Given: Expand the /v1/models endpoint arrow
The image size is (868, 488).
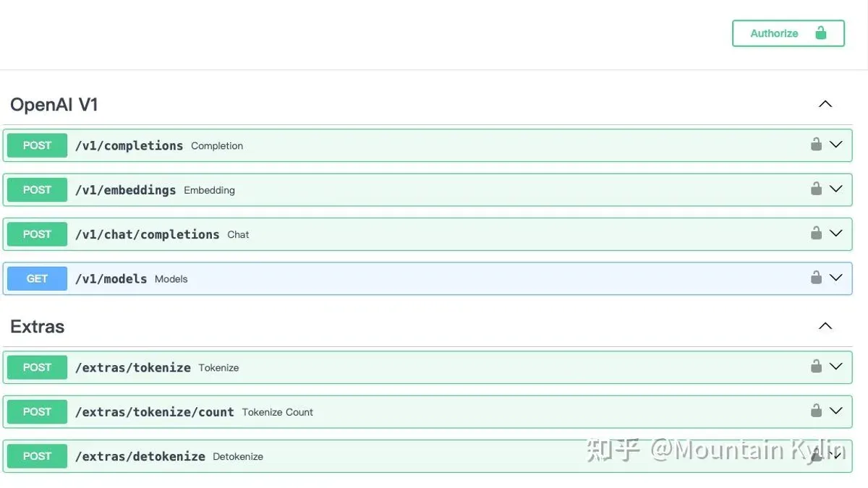Looking at the screenshot, I should [836, 278].
